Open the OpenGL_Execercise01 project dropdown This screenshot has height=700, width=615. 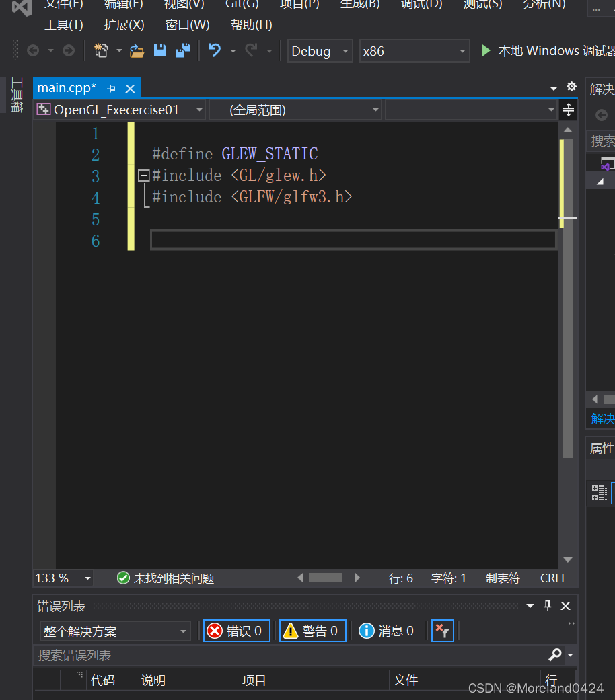click(120, 110)
